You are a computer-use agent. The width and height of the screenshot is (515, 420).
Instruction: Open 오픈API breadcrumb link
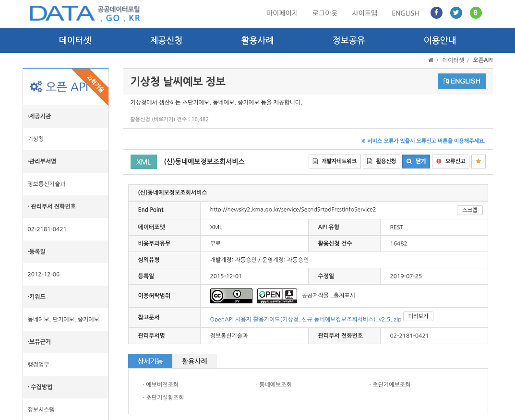point(482,60)
